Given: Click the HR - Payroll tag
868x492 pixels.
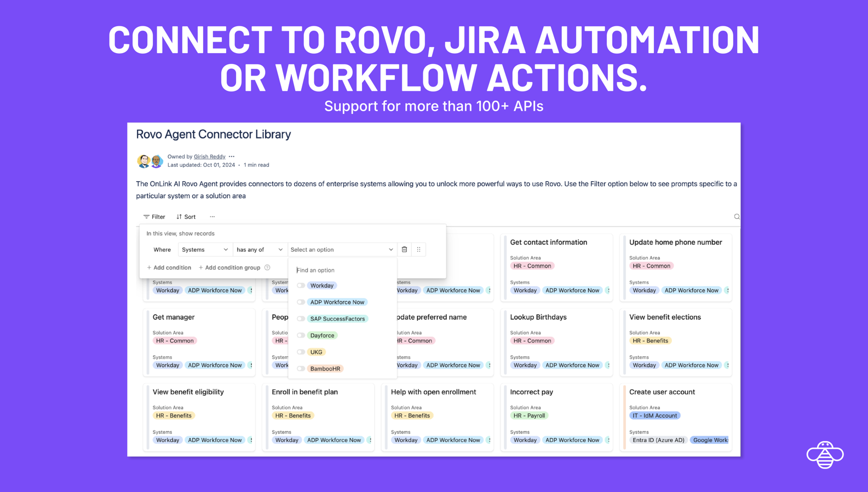Looking at the screenshot, I should [x=528, y=416].
